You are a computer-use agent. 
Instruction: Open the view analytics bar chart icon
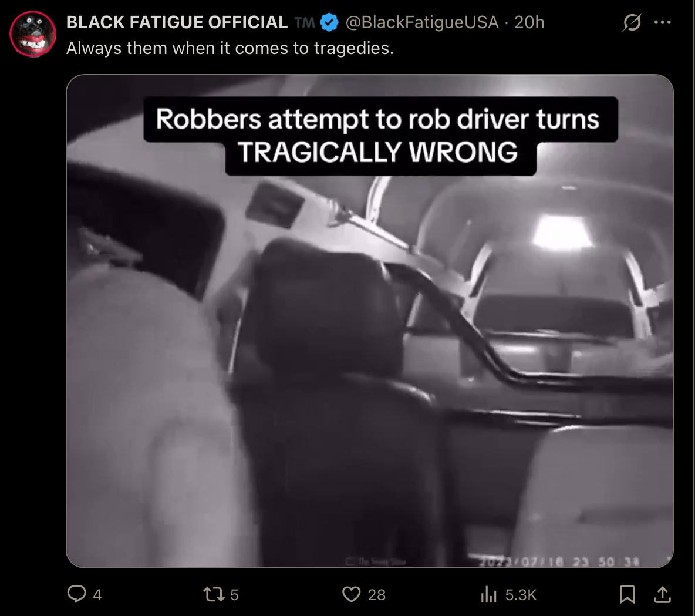pyautogui.click(x=489, y=594)
